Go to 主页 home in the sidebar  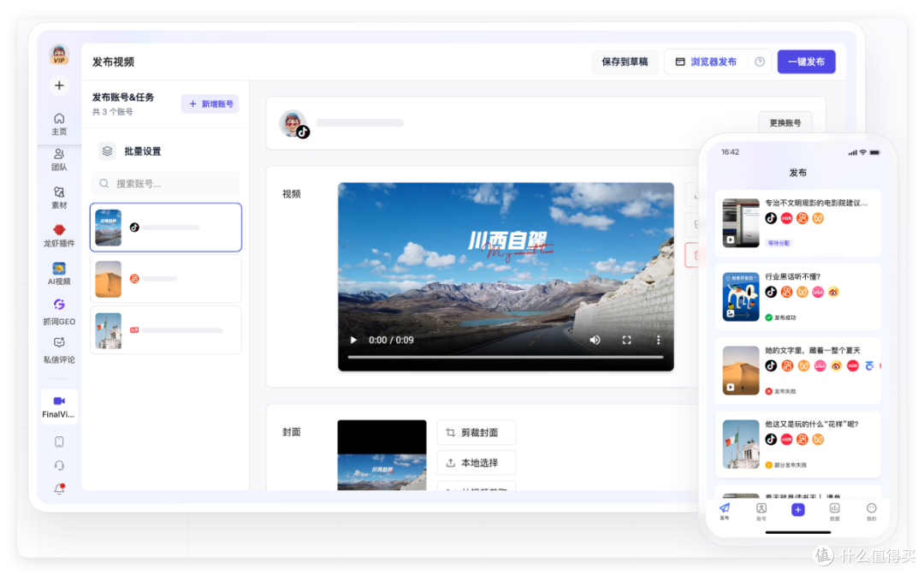pos(59,124)
